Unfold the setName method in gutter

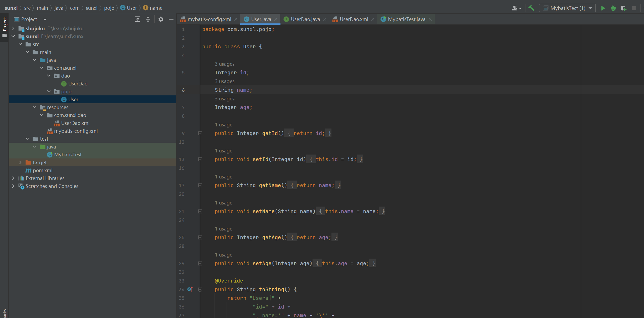pos(200,212)
